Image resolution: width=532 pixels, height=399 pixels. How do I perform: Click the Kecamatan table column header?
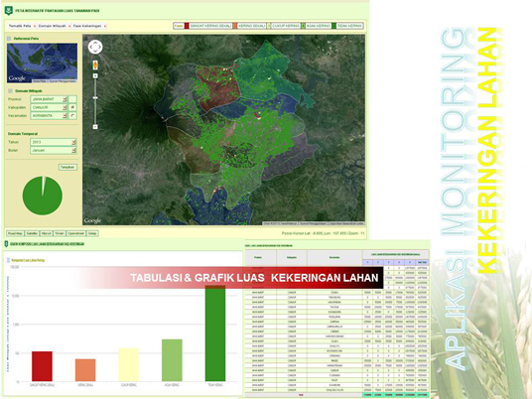pyautogui.click(x=334, y=258)
